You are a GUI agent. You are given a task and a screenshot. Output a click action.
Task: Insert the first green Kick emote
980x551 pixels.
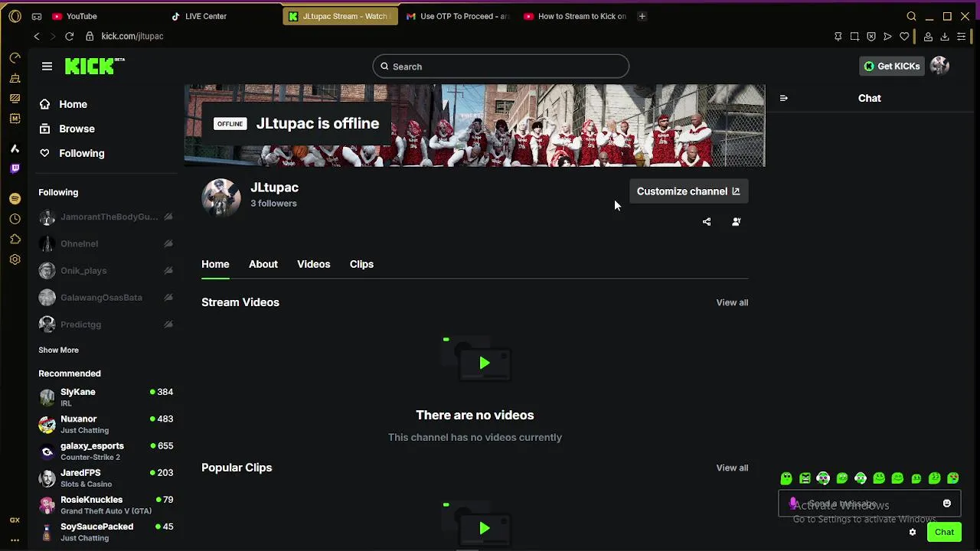pyautogui.click(x=786, y=478)
